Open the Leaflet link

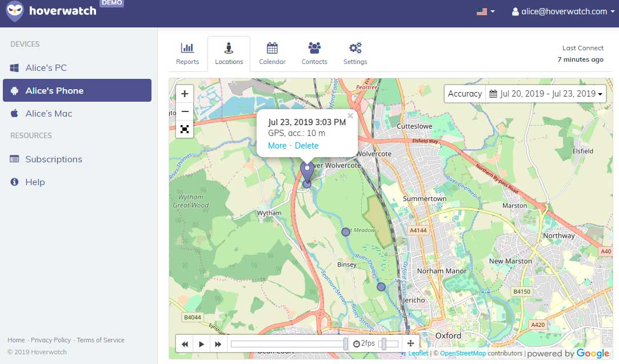tap(418, 353)
